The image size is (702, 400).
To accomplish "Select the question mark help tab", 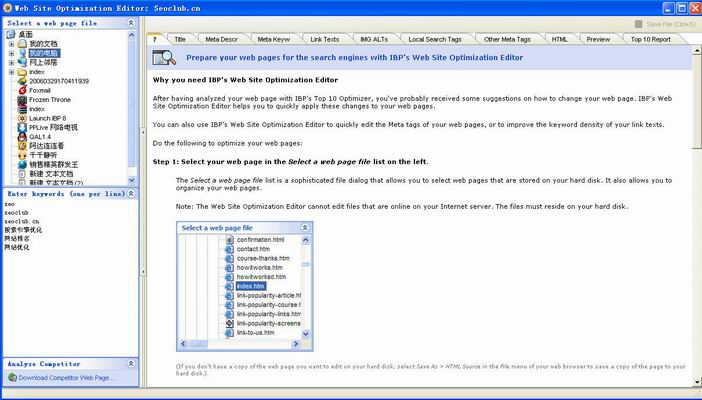I will tap(155, 39).
